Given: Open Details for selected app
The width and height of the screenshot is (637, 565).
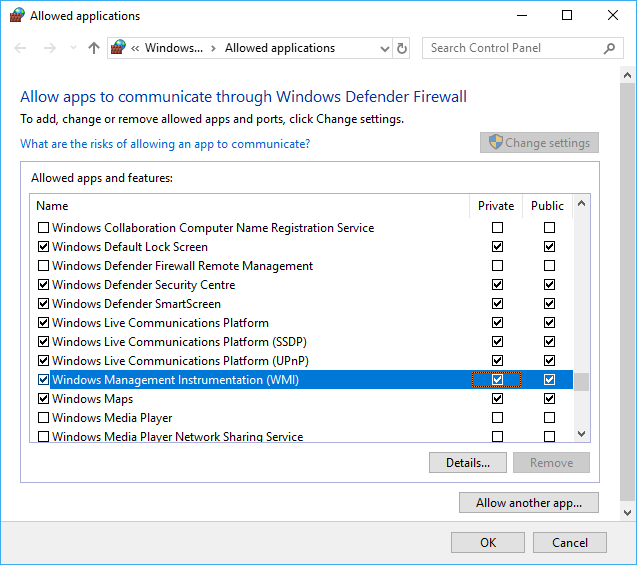Looking at the screenshot, I should (468, 463).
